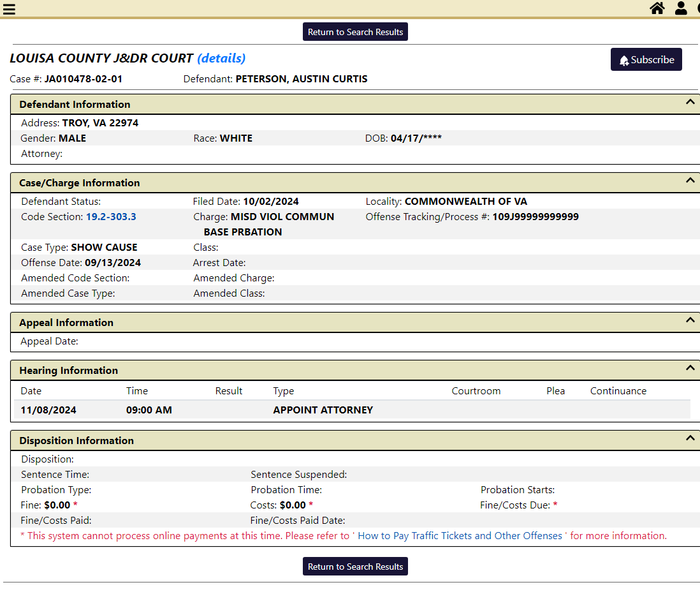Image resolution: width=700 pixels, height=601 pixels.
Task: Select locality COMMONWEALTH OF VA
Action: pyautogui.click(x=466, y=202)
